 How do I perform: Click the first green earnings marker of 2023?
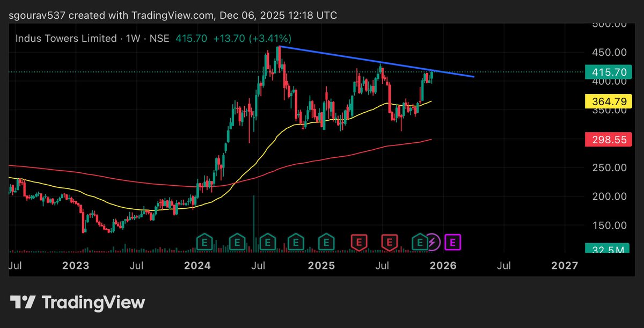pyautogui.click(x=204, y=243)
